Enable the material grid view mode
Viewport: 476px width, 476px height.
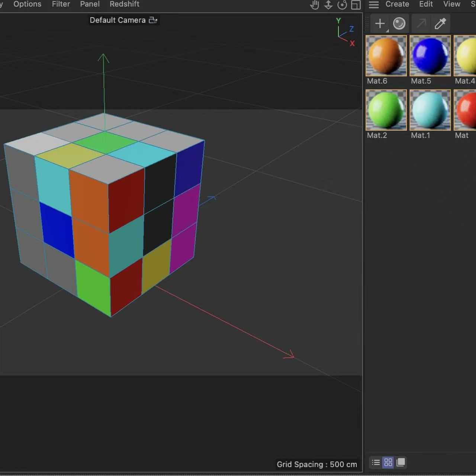(388, 462)
